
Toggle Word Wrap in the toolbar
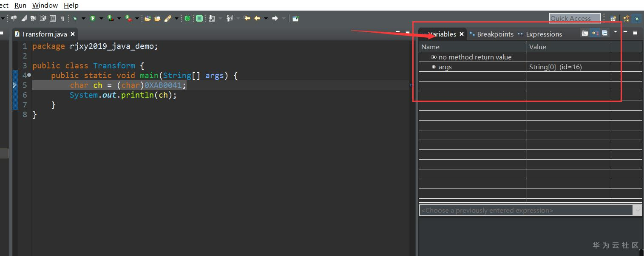coord(43,18)
